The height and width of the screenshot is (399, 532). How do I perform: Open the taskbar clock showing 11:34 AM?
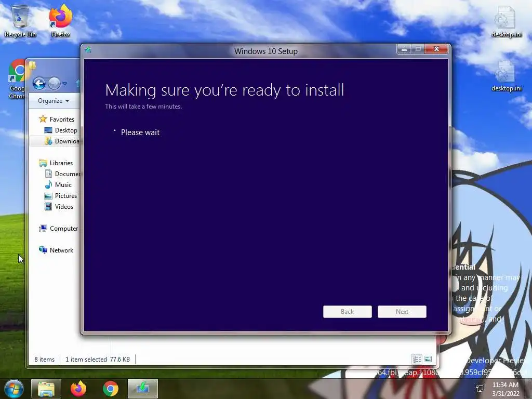coord(506,389)
